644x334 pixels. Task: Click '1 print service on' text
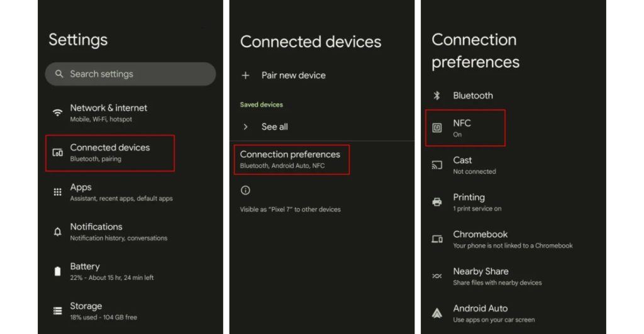click(477, 209)
